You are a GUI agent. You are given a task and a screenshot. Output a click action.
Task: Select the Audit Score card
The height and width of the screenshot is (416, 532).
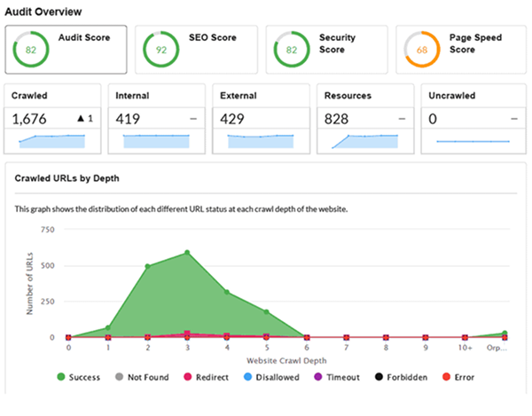point(66,50)
